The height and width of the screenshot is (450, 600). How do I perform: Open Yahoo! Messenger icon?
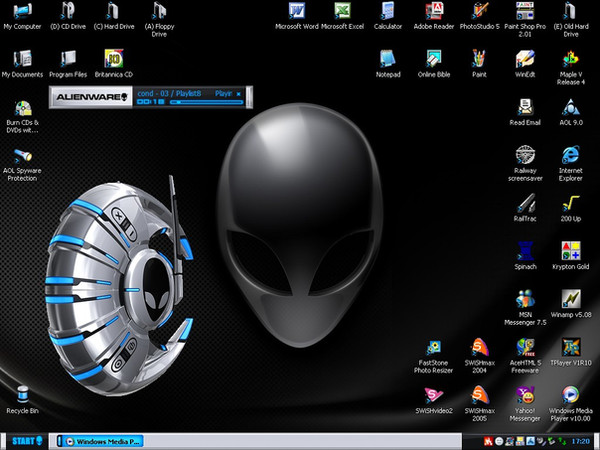click(524, 395)
